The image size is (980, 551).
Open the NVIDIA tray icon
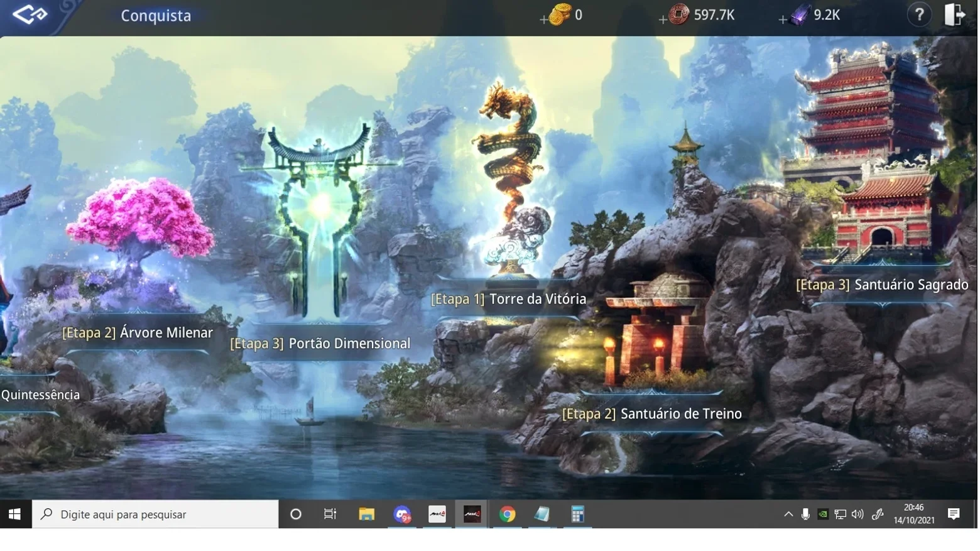(x=822, y=515)
